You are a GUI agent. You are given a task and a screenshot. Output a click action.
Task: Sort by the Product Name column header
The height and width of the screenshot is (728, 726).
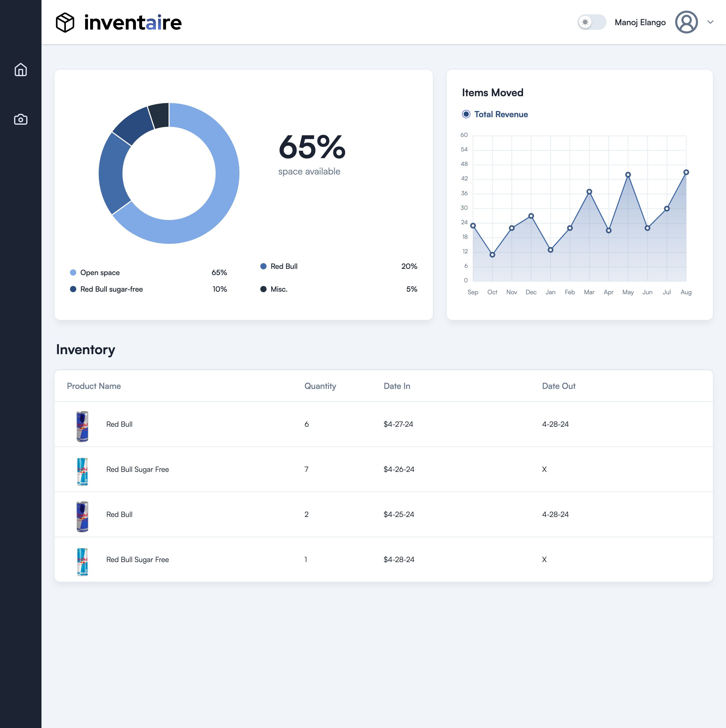point(94,386)
